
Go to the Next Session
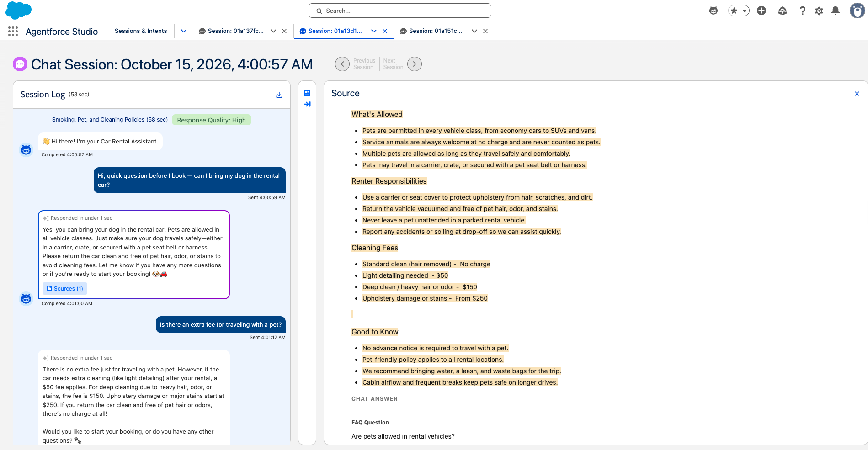[x=415, y=64]
